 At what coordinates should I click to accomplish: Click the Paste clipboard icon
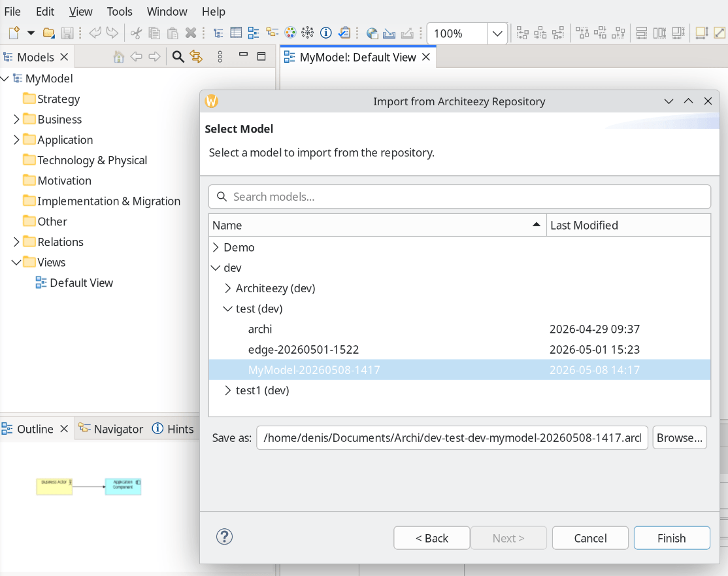click(173, 33)
